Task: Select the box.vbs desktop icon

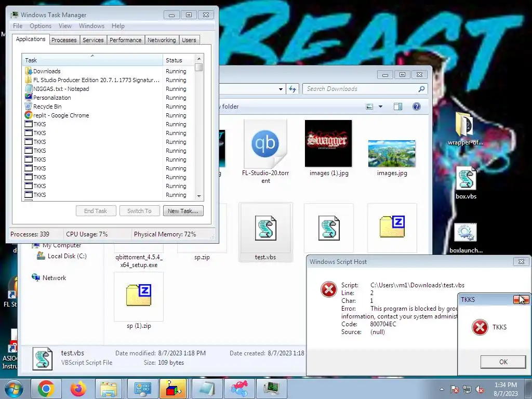Action: coord(466,183)
